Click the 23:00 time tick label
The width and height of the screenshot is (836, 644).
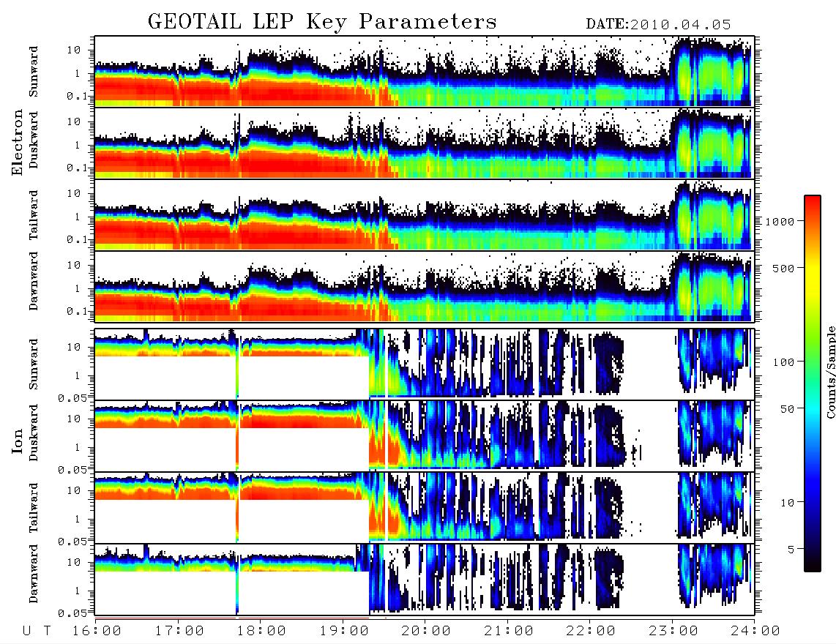(x=673, y=632)
